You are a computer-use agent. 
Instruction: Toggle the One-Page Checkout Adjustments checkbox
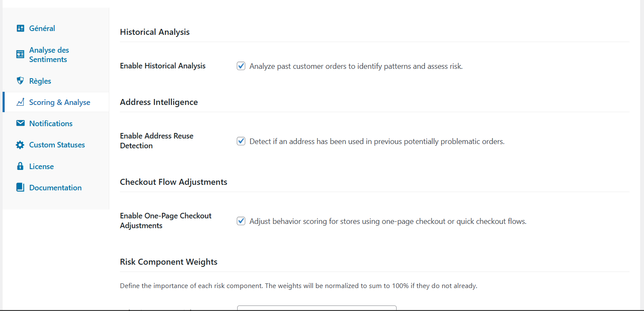pos(241,221)
